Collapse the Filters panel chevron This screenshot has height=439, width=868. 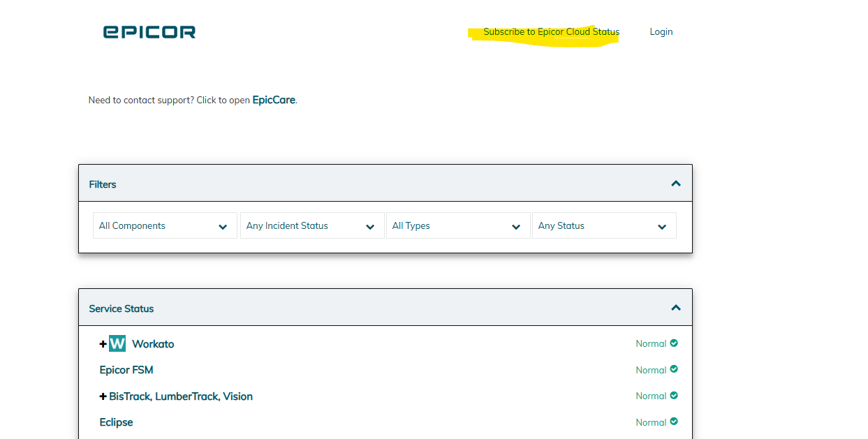[676, 184]
